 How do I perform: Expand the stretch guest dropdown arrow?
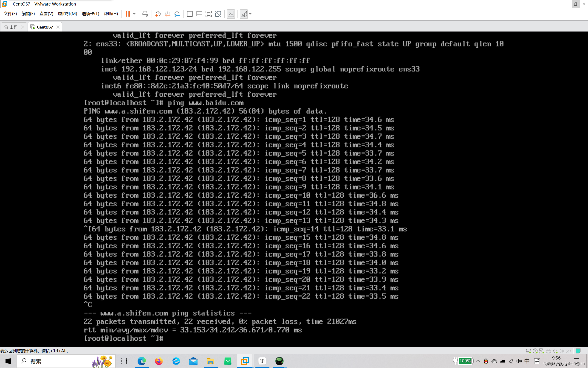(x=250, y=14)
